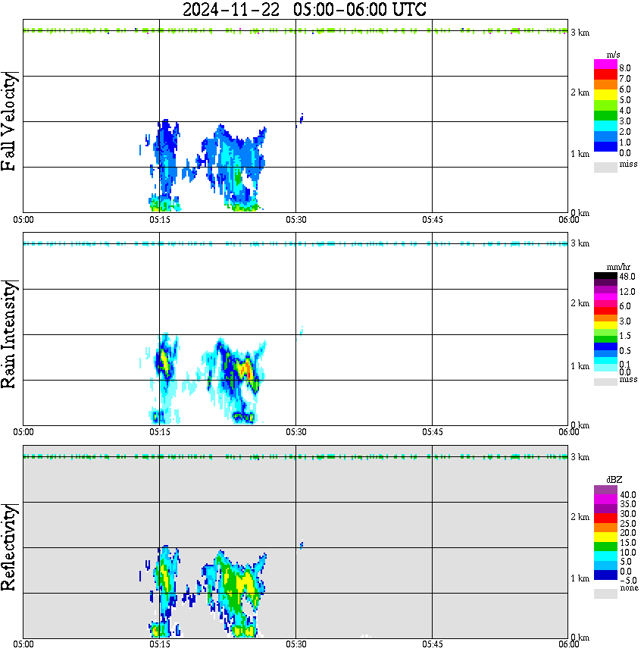
Task: Click '2 km' height label of Reflectivity plot
Action: (580, 517)
